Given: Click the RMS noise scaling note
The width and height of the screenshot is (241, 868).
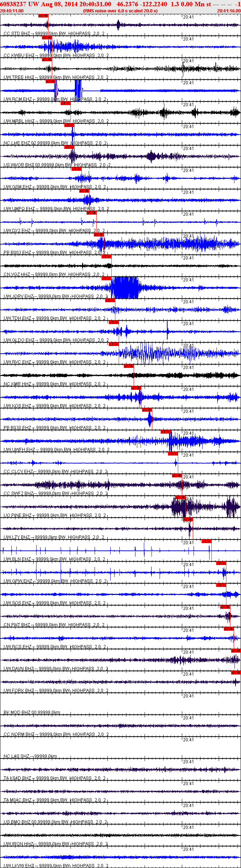Looking at the screenshot, I should tap(120, 11).
